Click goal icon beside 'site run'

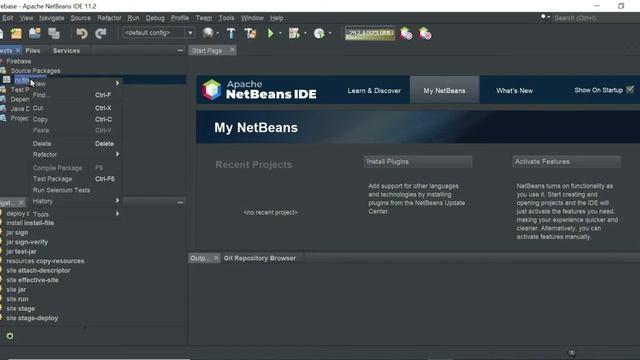click(x=1, y=299)
